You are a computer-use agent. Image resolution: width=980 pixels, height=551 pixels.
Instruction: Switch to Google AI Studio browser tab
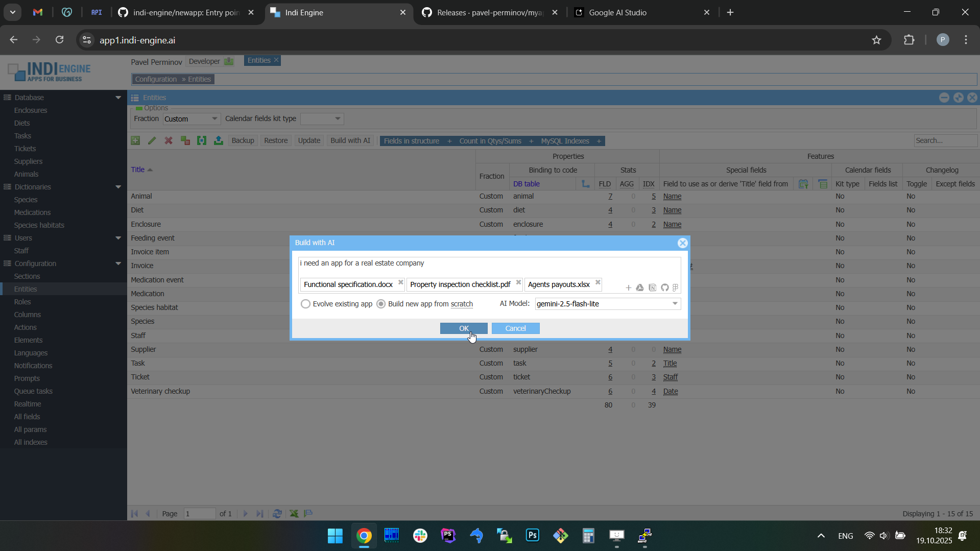click(x=617, y=13)
